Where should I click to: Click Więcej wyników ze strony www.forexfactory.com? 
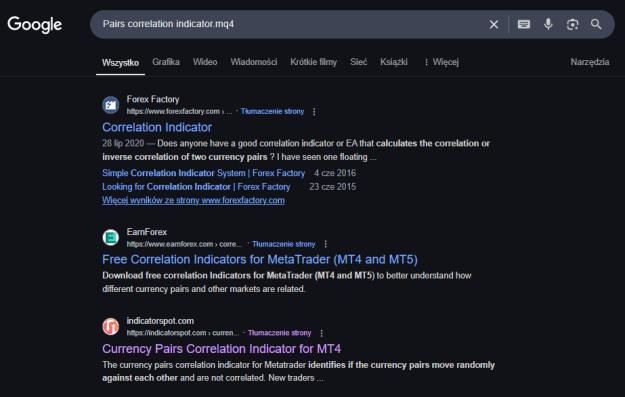point(193,200)
